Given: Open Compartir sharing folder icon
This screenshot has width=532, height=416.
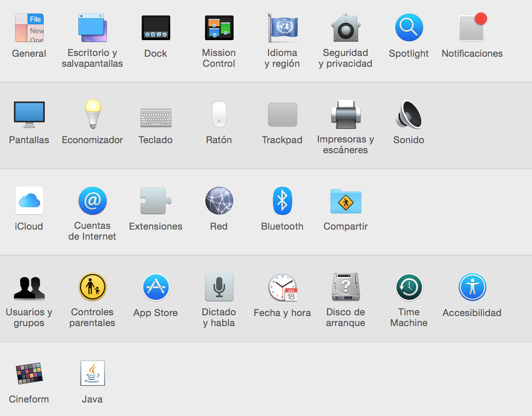Looking at the screenshot, I should coord(346,201).
